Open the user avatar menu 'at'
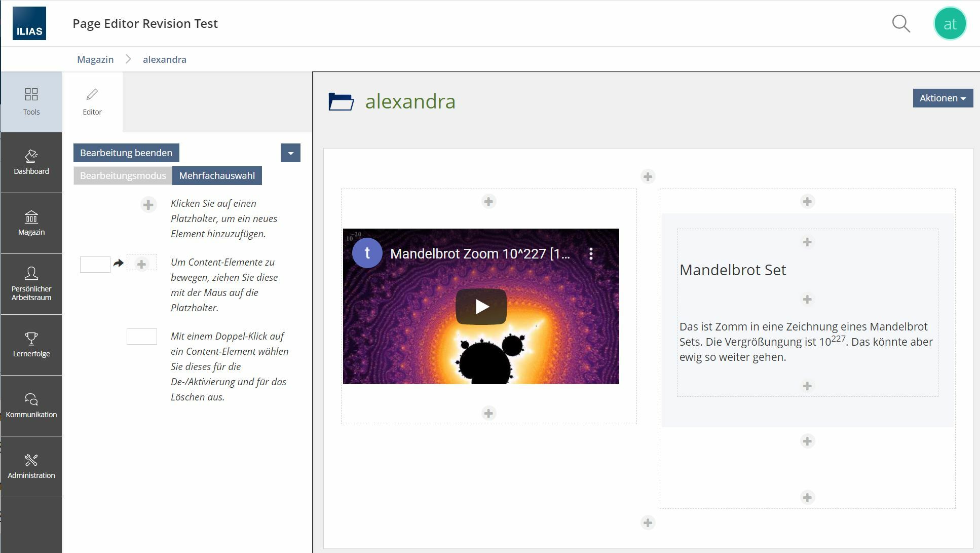 [x=950, y=23]
